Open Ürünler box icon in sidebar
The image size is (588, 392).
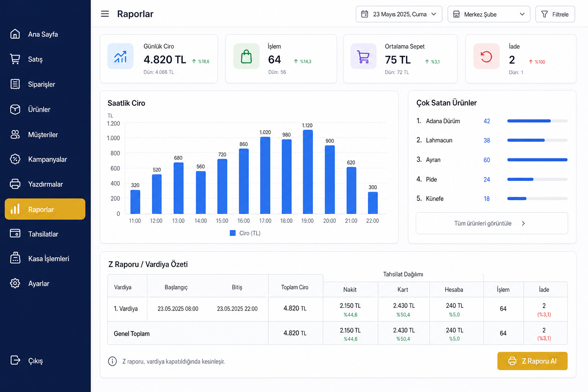pos(15,109)
